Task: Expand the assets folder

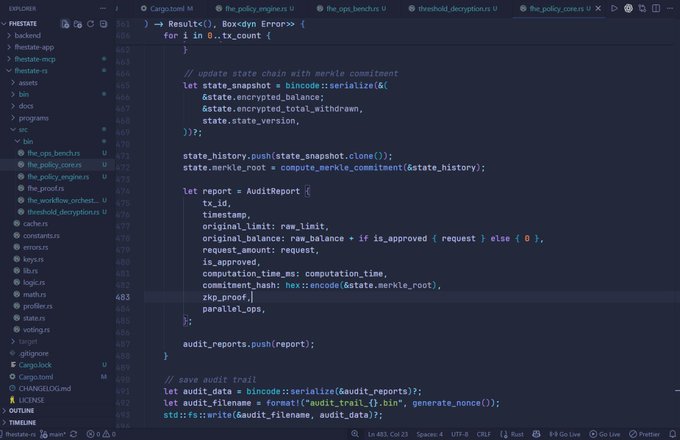Action: [x=28, y=82]
